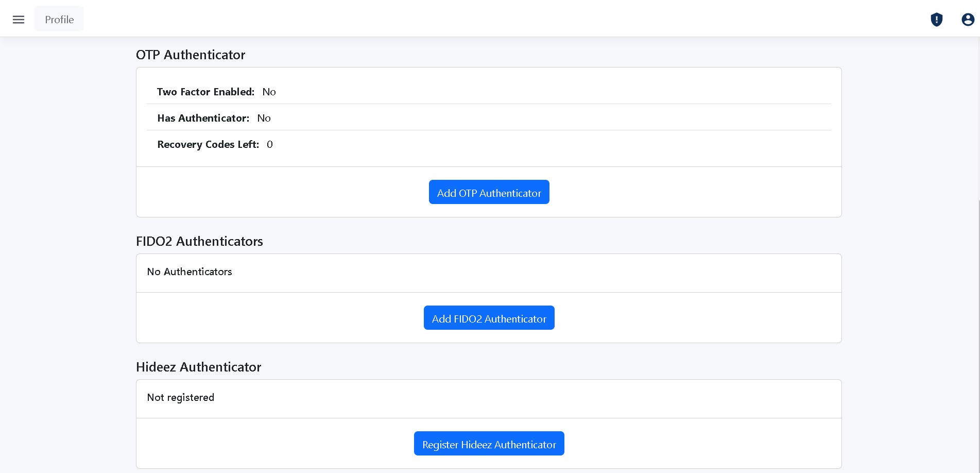The height and width of the screenshot is (473, 980).
Task: Click the OTP Authenticator section heading
Action: (191, 55)
